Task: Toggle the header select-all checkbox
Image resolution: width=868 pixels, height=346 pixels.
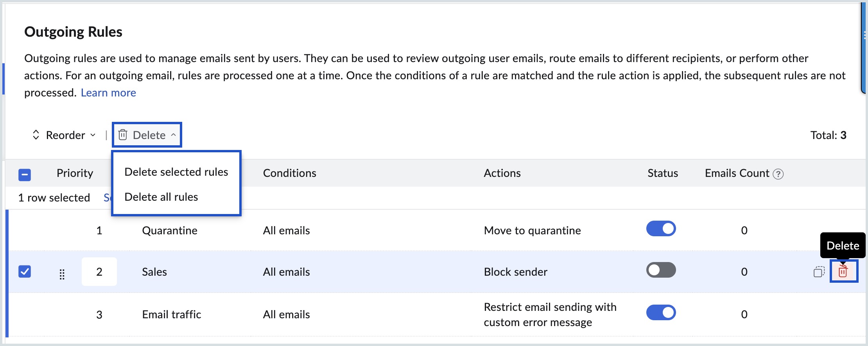Action: pyautogui.click(x=25, y=175)
